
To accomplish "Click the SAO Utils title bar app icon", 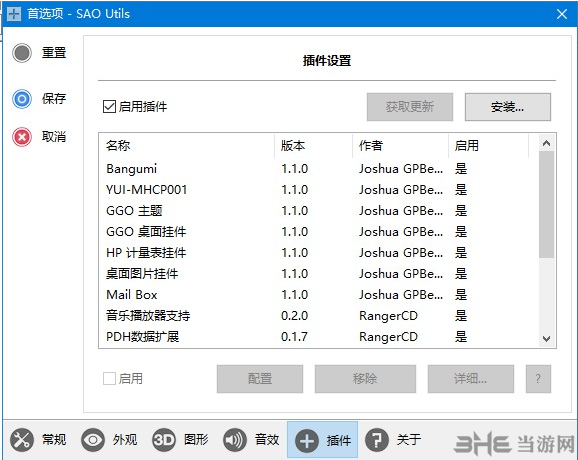I will (x=14, y=14).
